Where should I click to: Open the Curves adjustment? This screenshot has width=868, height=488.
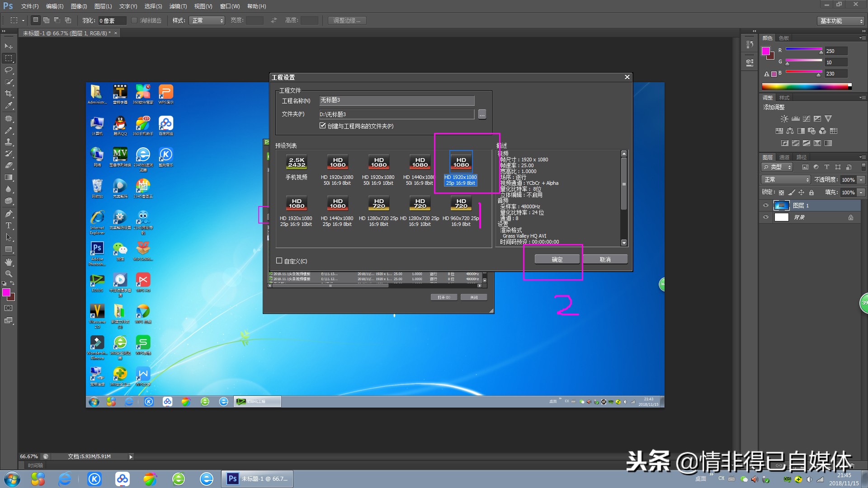(x=807, y=118)
